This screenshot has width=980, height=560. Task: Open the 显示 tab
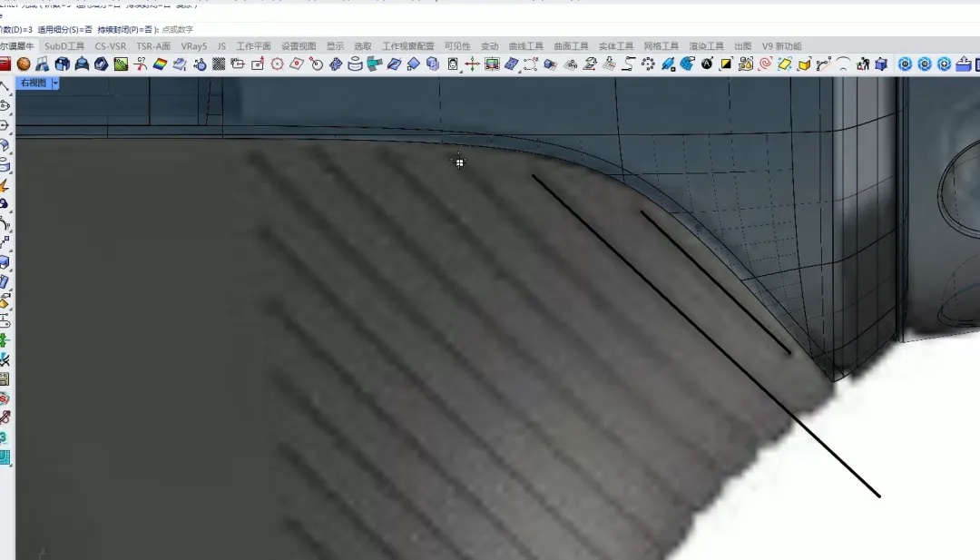(335, 46)
